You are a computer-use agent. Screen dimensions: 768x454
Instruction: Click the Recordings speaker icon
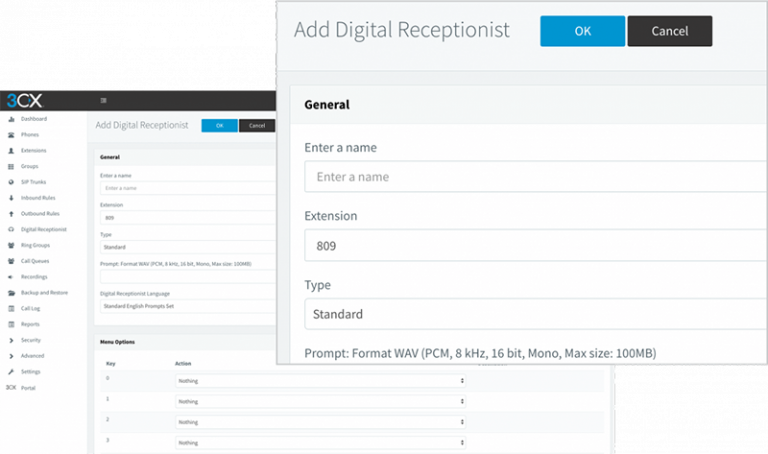tap(10, 277)
